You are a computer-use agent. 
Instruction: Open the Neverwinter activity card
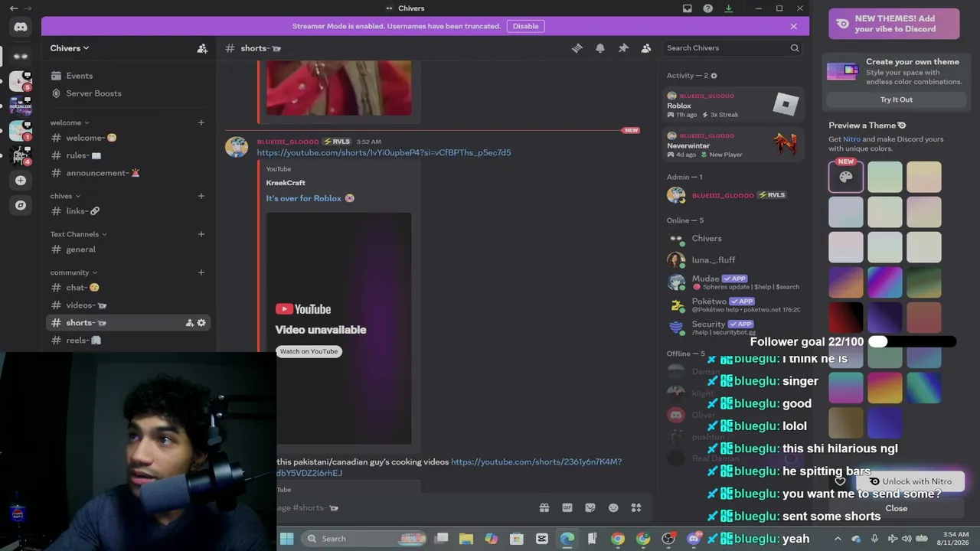click(733, 145)
